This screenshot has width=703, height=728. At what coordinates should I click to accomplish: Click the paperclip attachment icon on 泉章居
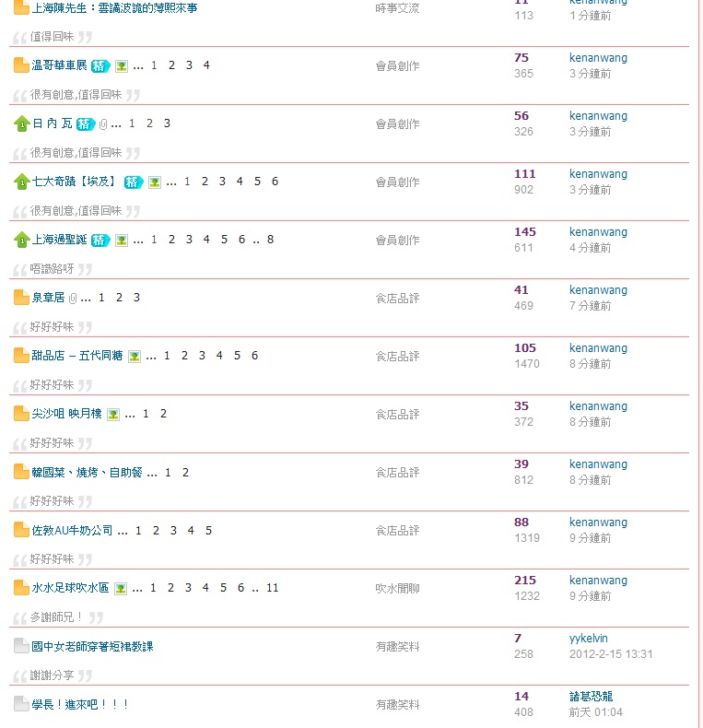point(73,298)
